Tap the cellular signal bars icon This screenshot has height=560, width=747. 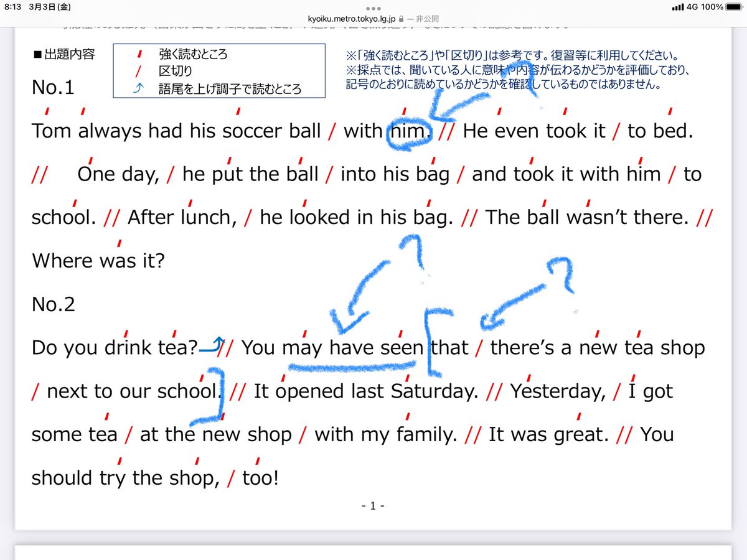(678, 7)
